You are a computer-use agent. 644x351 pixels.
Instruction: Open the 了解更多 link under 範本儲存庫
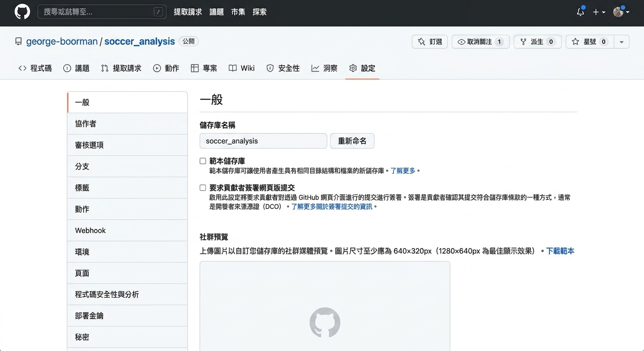[403, 170]
